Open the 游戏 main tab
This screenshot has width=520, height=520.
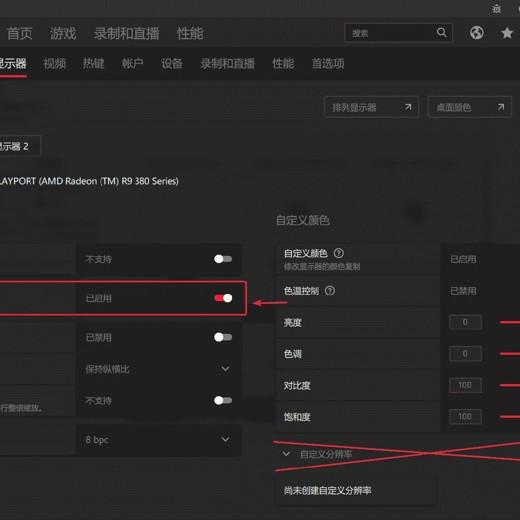[x=63, y=33]
